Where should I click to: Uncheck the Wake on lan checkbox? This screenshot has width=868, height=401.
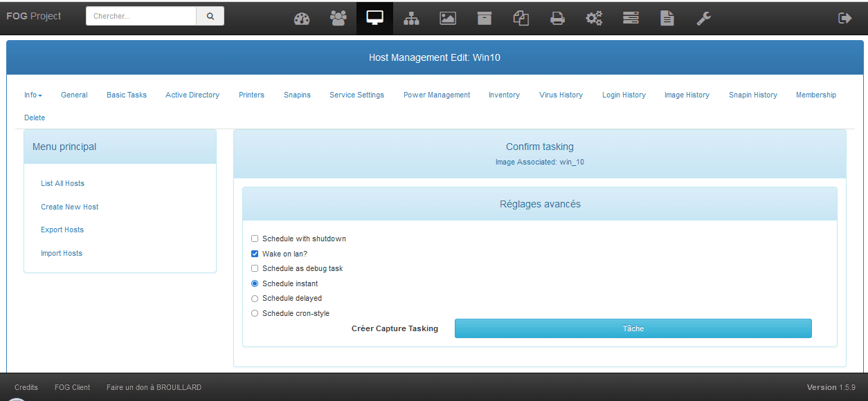tap(255, 254)
